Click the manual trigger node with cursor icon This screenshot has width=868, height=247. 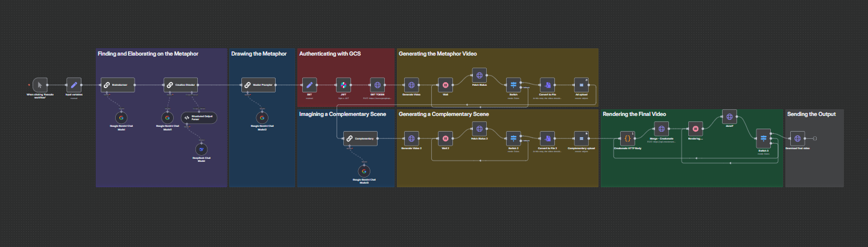click(40, 85)
